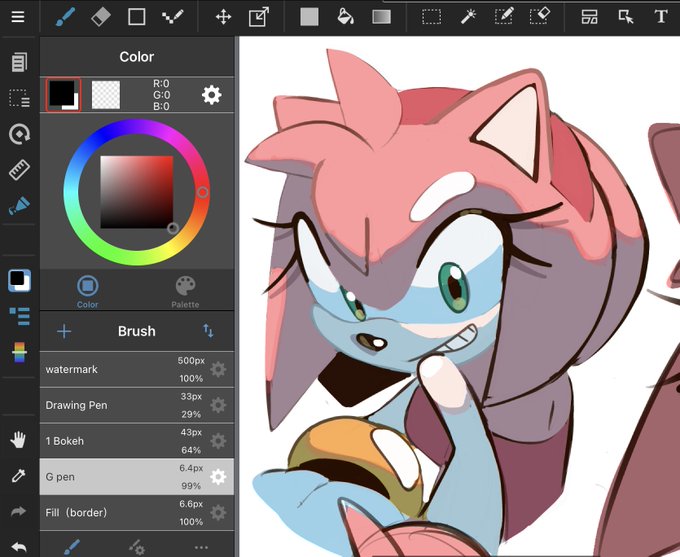Select the dotted polyline Dot tool

(173, 17)
